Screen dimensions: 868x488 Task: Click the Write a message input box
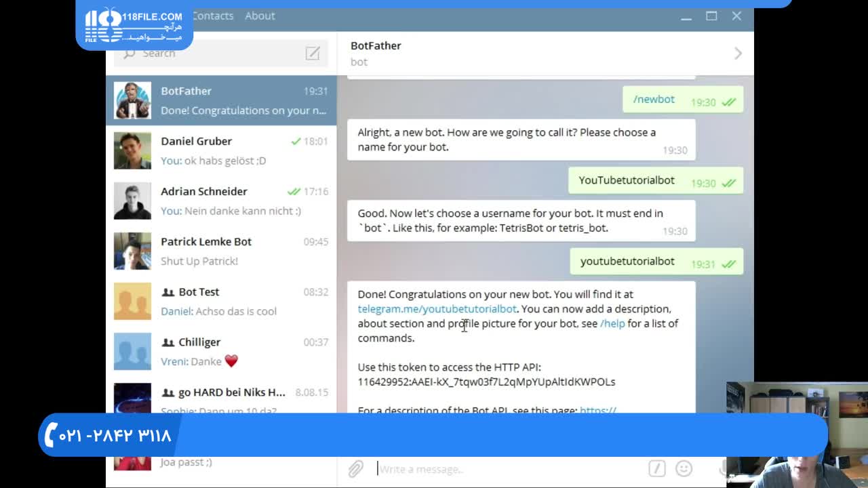[x=509, y=468]
